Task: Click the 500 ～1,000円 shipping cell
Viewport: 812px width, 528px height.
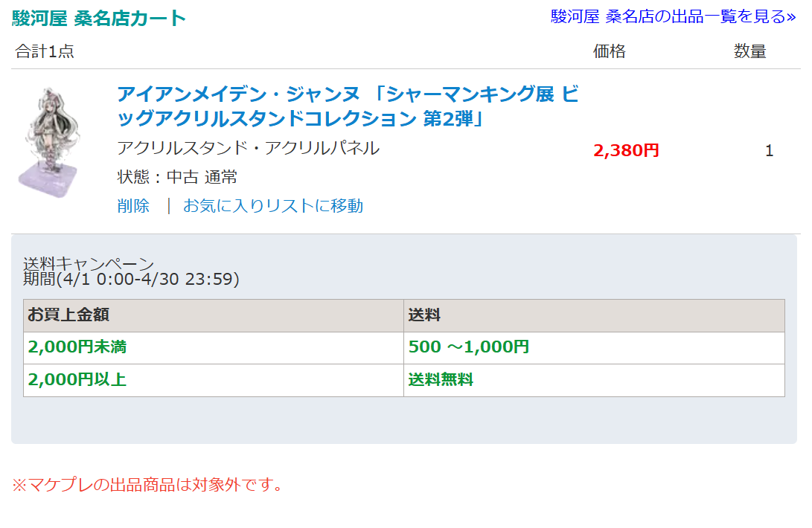Action: [x=594, y=348]
